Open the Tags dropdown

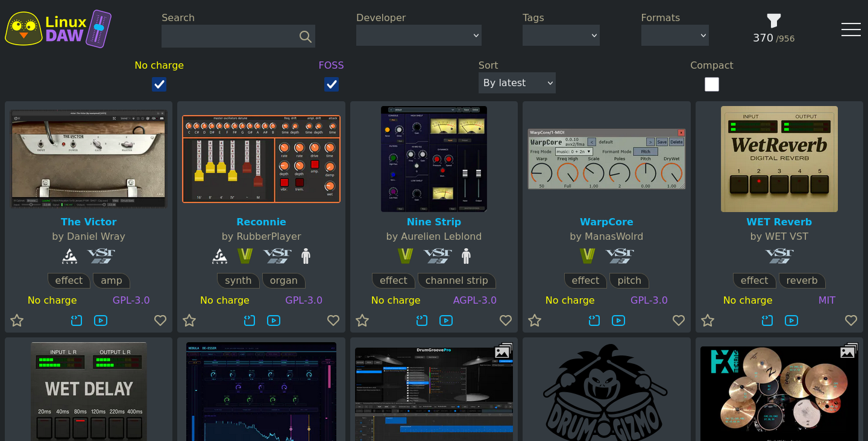(561, 36)
